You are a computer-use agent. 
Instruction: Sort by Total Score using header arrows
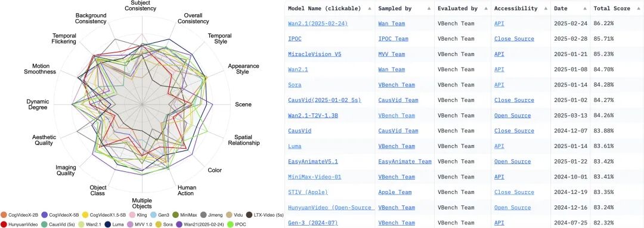pyautogui.click(x=638, y=8)
